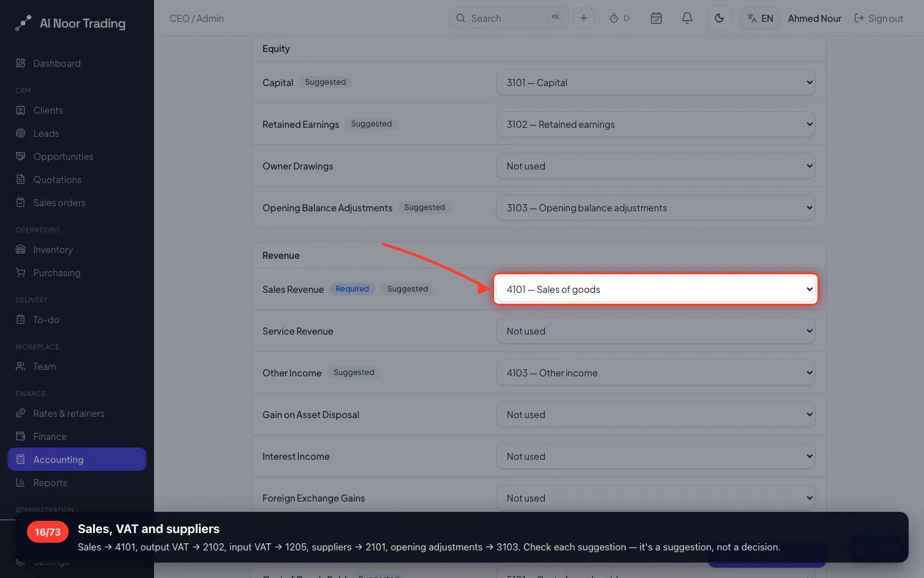Open the Retained Earnings account dropdown
This screenshot has height=578, width=924.
pyautogui.click(x=656, y=124)
